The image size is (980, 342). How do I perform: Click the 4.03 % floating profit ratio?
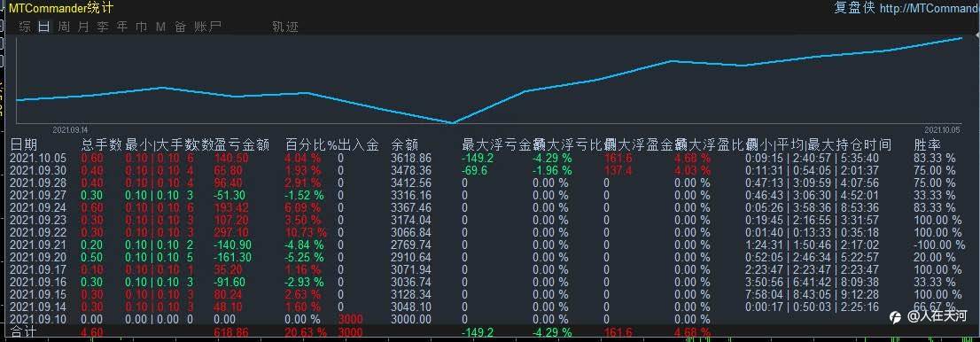click(x=693, y=171)
